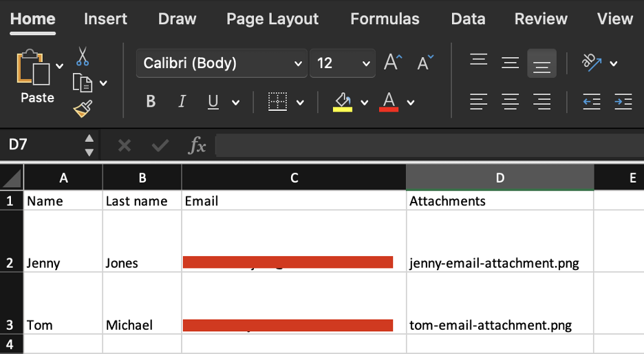The width and height of the screenshot is (644, 354).
Task: Increase font size with large A icon
Action: tap(393, 63)
